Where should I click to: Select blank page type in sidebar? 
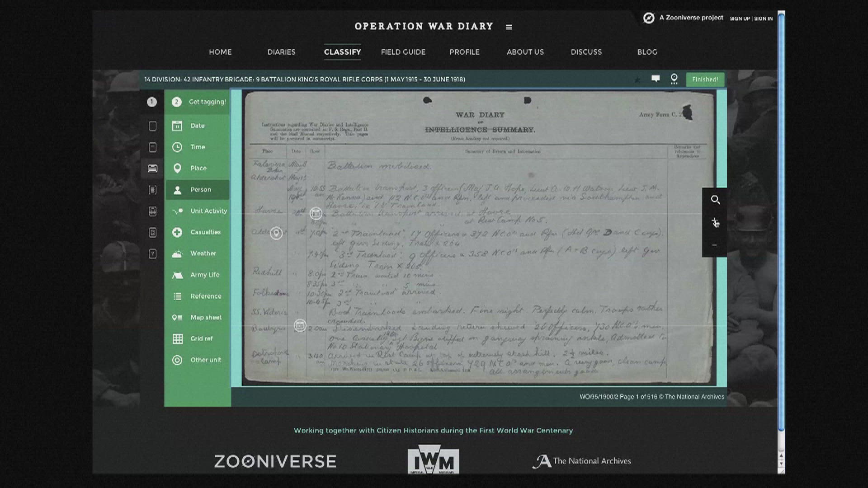153,126
